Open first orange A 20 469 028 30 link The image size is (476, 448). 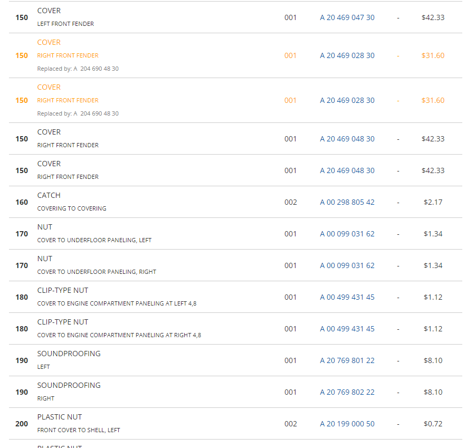pos(347,55)
